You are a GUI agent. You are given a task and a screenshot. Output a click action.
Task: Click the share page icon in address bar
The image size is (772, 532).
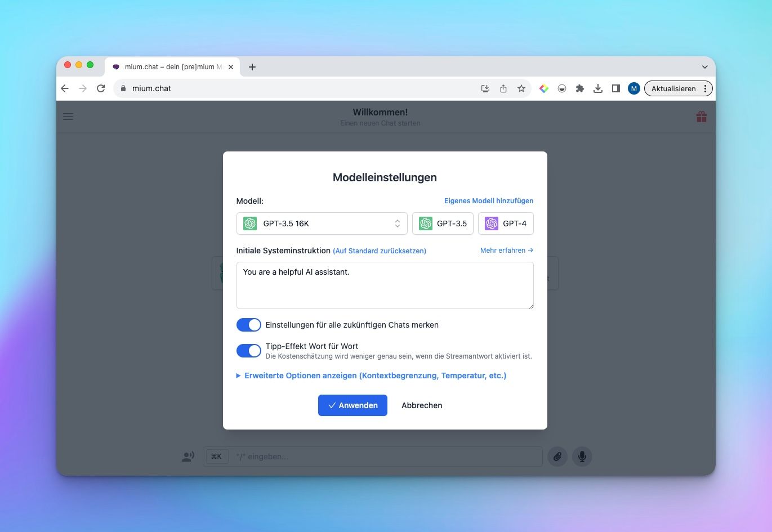pos(503,88)
